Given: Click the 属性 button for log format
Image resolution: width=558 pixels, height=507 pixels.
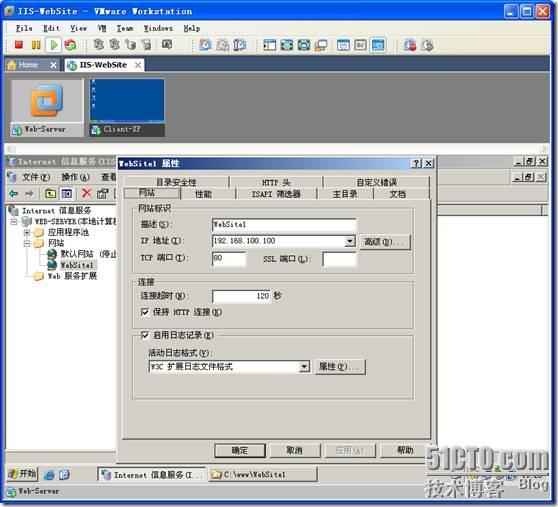Looking at the screenshot, I should (x=340, y=366).
